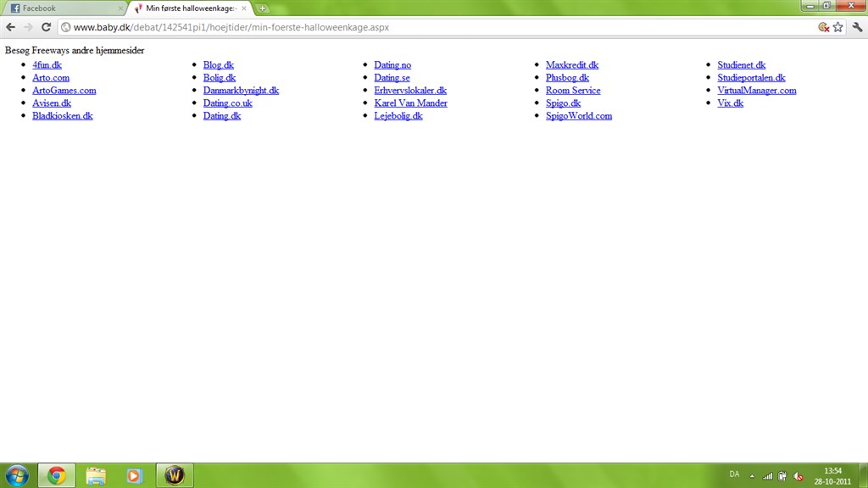Open the Windows Start menu
Viewport: 868px width, 488px height.
(x=17, y=475)
